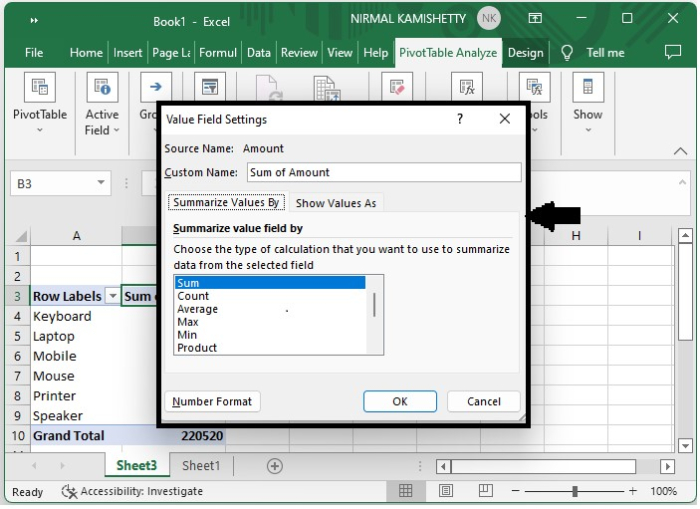
Task: Open the Show ribbon button
Action: pos(588,104)
